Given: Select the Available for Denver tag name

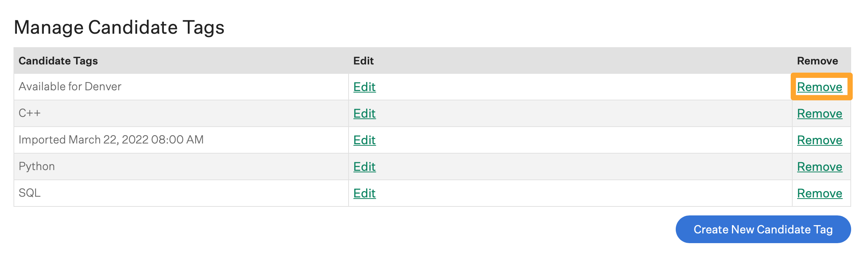Looking at the screenshot, I should (x=70, y=87).
